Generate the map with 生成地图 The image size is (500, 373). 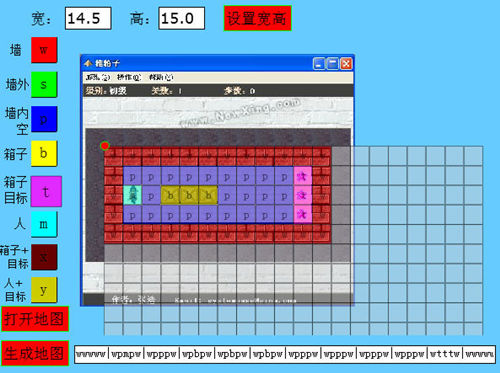(x=35, y=353)
